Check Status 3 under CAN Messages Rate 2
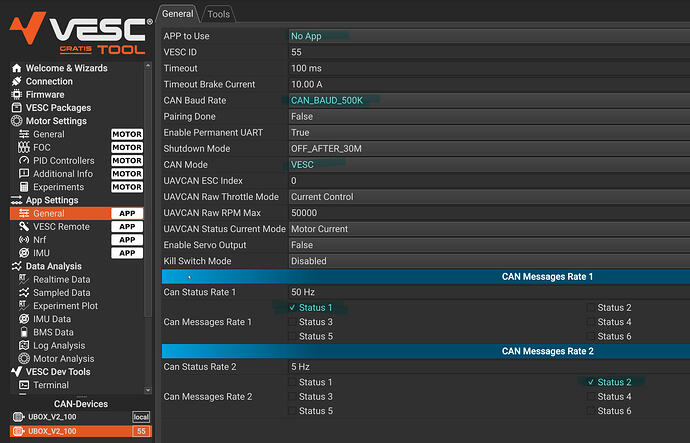 pos(292,397)
